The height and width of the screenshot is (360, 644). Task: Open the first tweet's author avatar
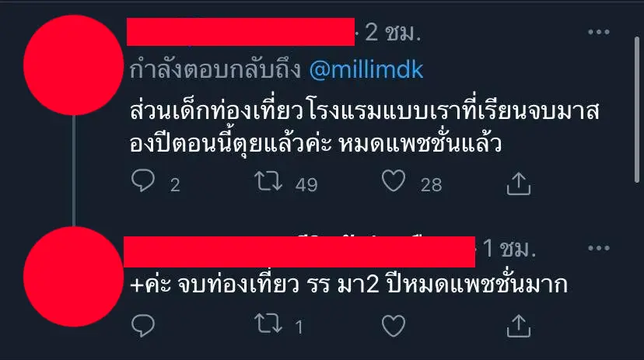(x=74, y=65)
